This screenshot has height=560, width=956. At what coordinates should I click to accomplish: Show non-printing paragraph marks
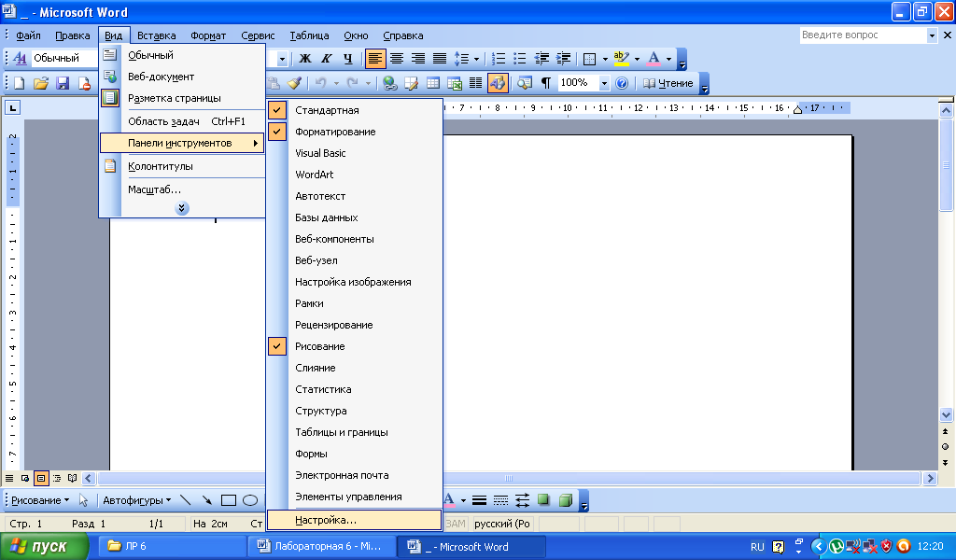545,83
